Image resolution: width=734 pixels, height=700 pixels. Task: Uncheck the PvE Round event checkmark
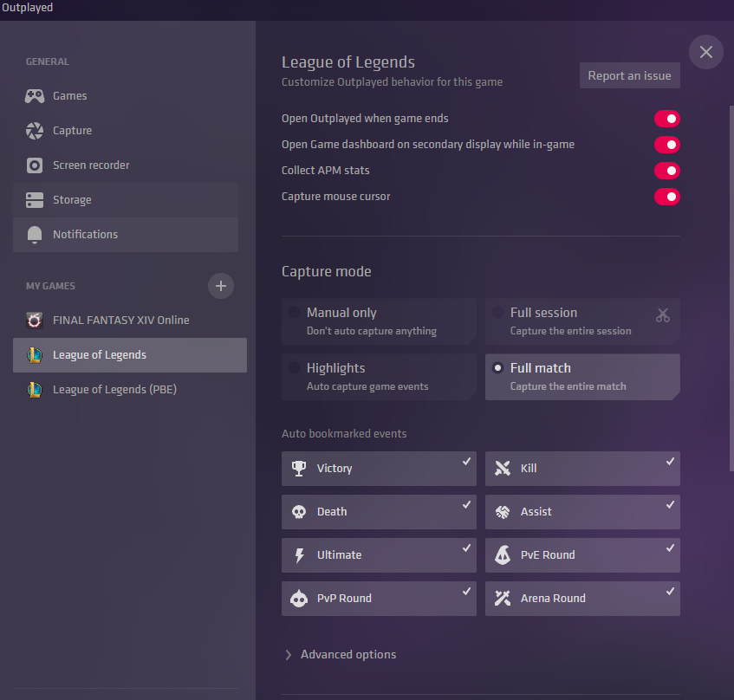[671, 548]
